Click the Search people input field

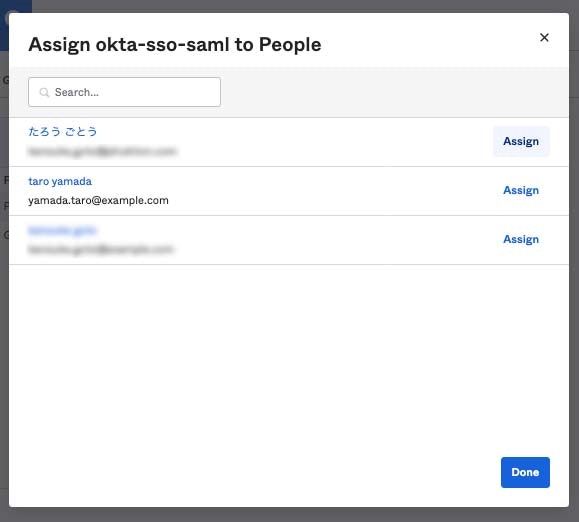(124, 92)
